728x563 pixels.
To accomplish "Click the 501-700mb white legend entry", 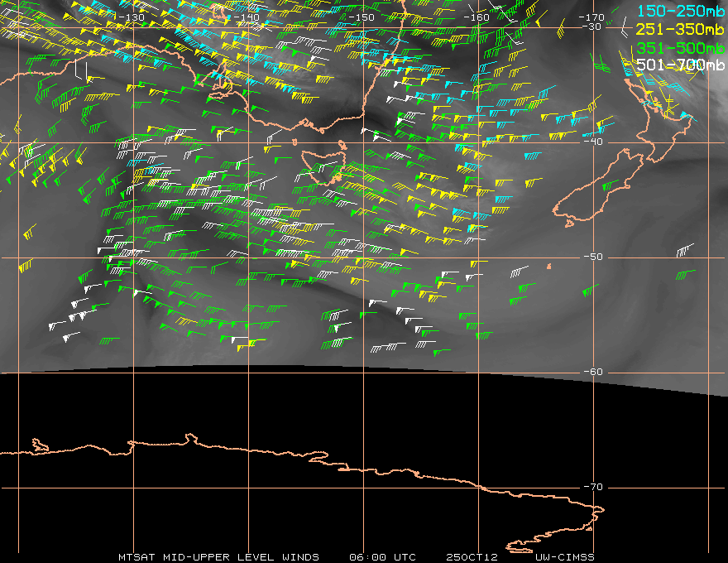I will point(681,65).
